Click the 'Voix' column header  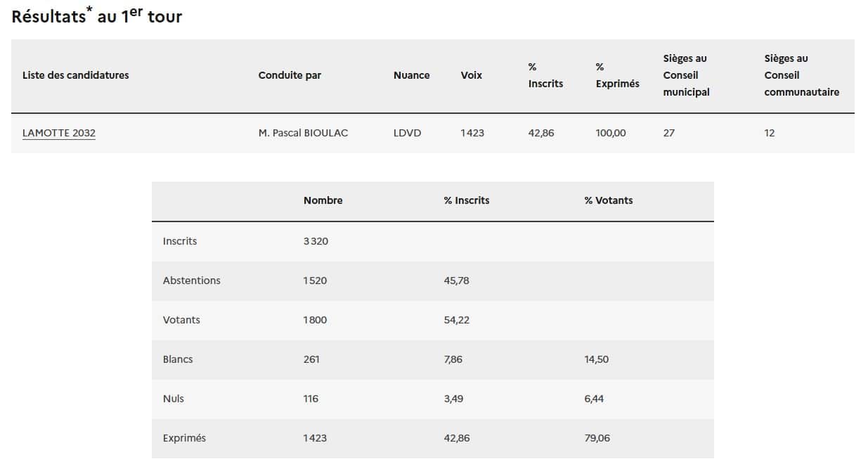[472, 75]
